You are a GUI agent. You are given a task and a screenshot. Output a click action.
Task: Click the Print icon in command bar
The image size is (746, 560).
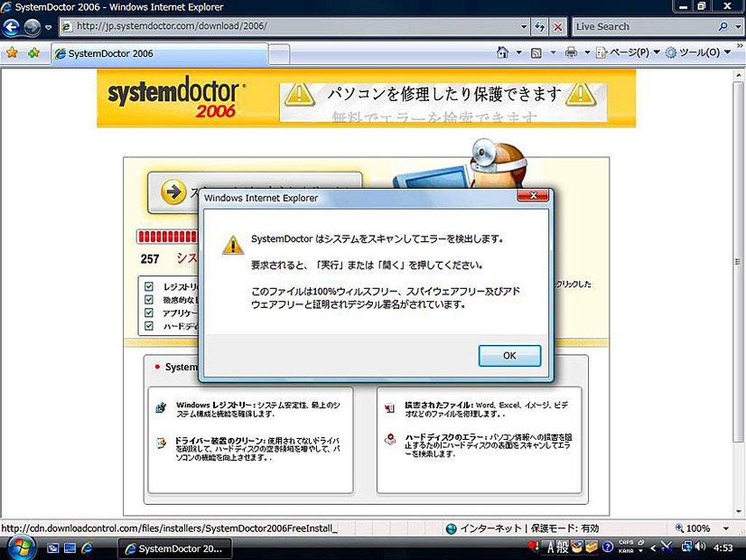click(x=571, y=52)
